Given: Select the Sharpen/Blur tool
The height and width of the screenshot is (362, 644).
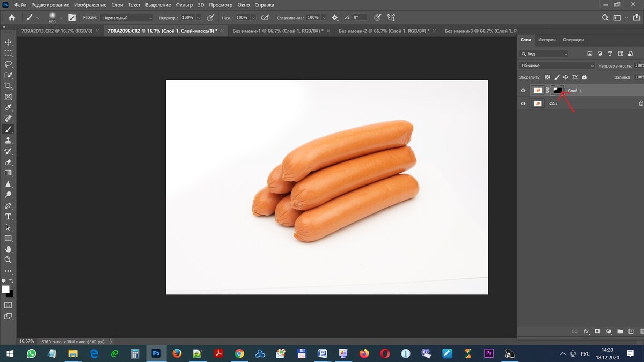Looking at the screenshot, I should pos(8,184).
